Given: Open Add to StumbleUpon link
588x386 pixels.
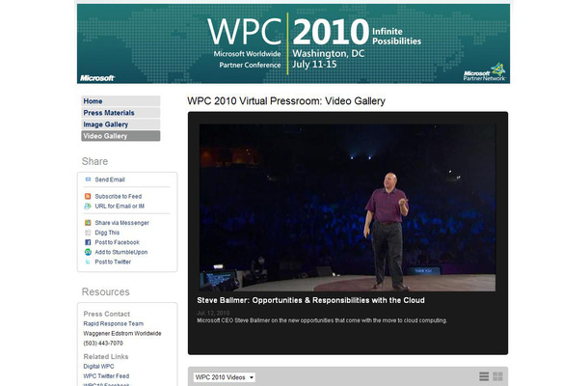Looking at the screenshot, I should tap(121, 252).
